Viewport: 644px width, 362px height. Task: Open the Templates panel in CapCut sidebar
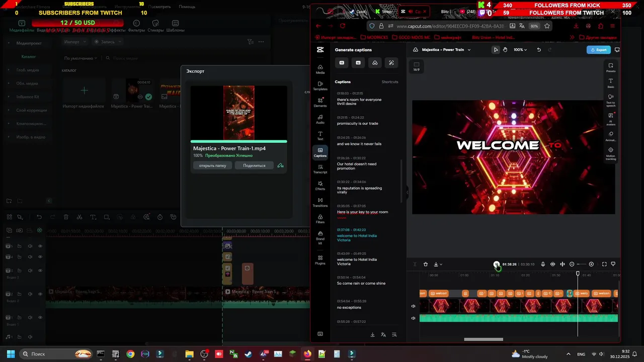point(320,86)
